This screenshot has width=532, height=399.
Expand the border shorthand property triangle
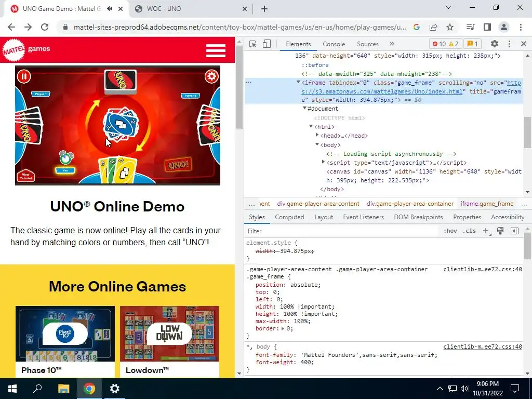tap(283, 328)
